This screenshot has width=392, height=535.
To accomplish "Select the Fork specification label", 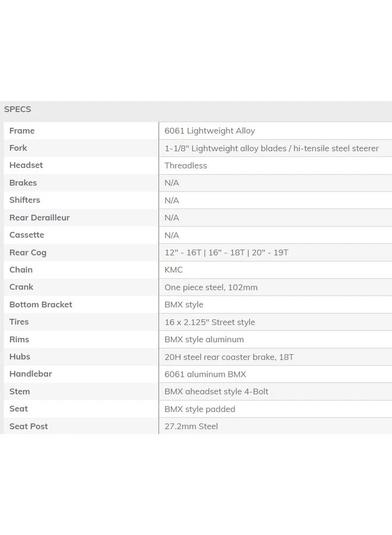I will (18, 148).
